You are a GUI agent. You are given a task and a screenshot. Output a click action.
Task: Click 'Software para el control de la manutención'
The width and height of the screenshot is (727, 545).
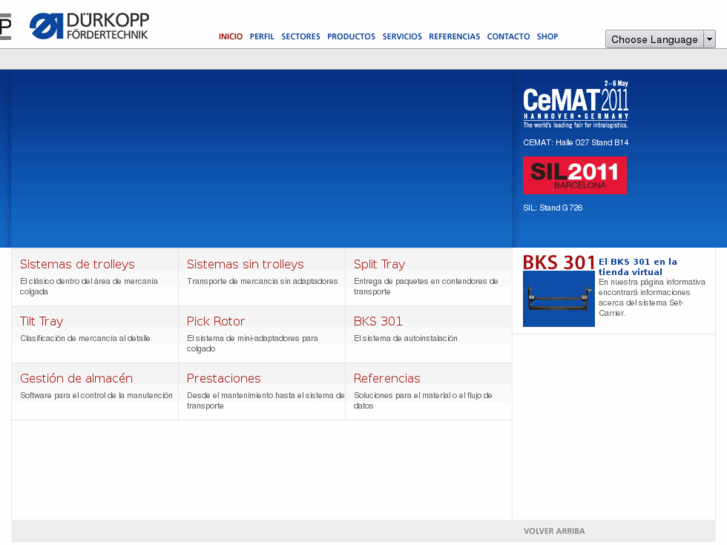click(x=96, y=395)
